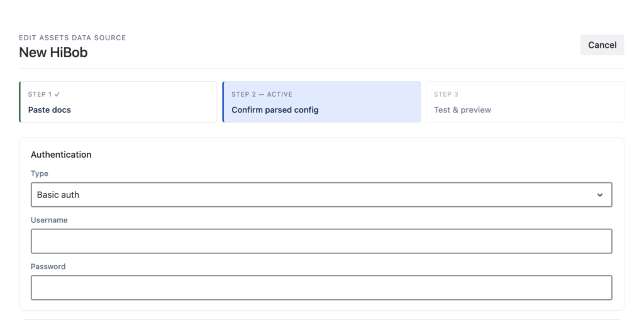Select the Confirm parsed config step
Screen dimensions: 644x320
coord(321,102)
